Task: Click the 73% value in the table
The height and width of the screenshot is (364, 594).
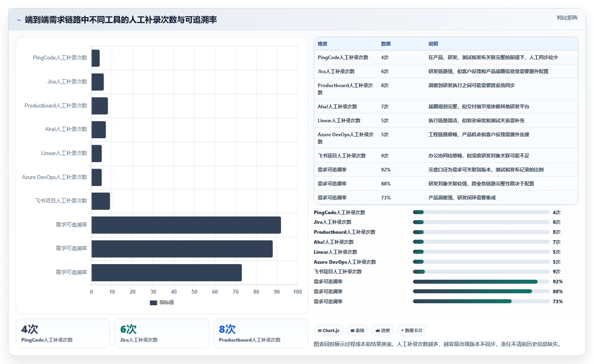Action: (386, 198)
